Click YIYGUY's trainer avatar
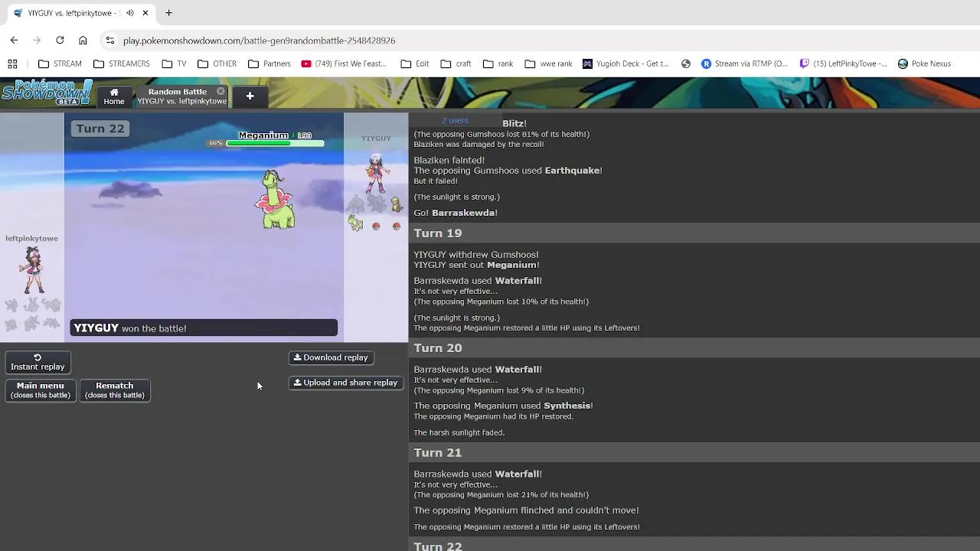Viewport: 980px width, 551px height. 376,173
